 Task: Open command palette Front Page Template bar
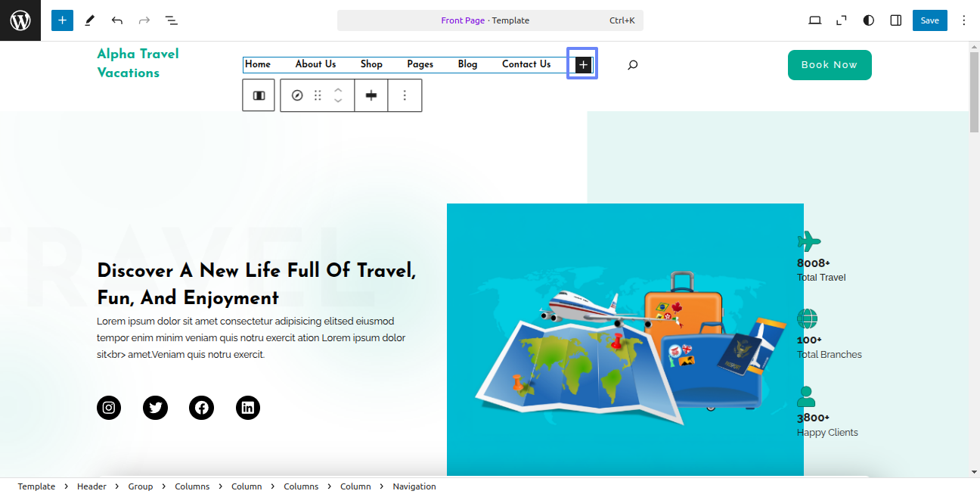490,20
